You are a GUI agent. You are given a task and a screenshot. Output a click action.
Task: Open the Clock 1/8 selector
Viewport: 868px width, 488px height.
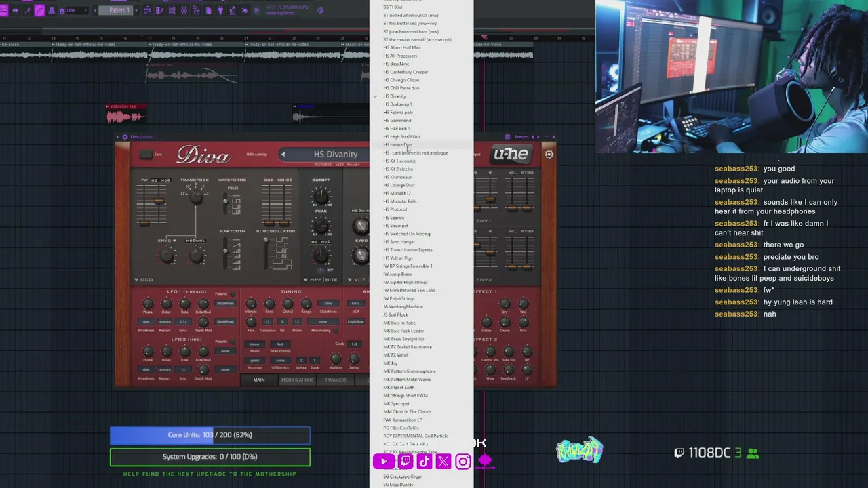[x=354, y=344]
